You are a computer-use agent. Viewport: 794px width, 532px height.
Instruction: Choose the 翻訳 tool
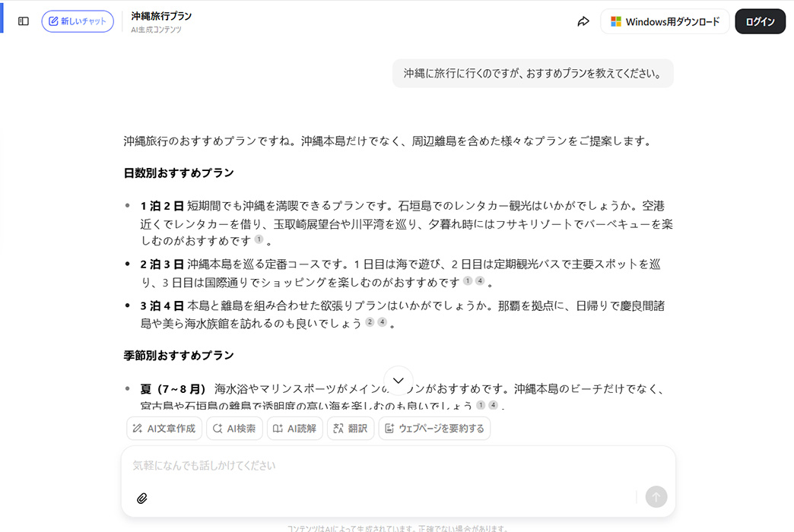click(x=351, y=429)
